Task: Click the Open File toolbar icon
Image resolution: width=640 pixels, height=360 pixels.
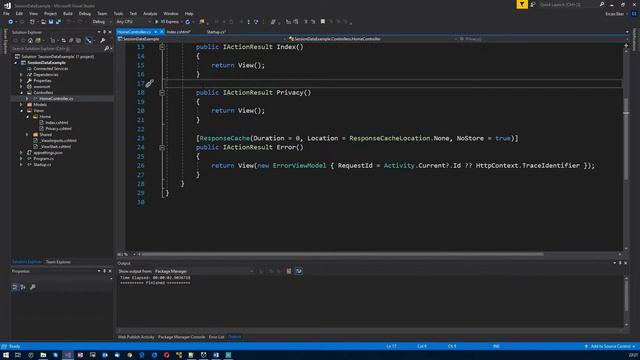Action: click(43, 22)
